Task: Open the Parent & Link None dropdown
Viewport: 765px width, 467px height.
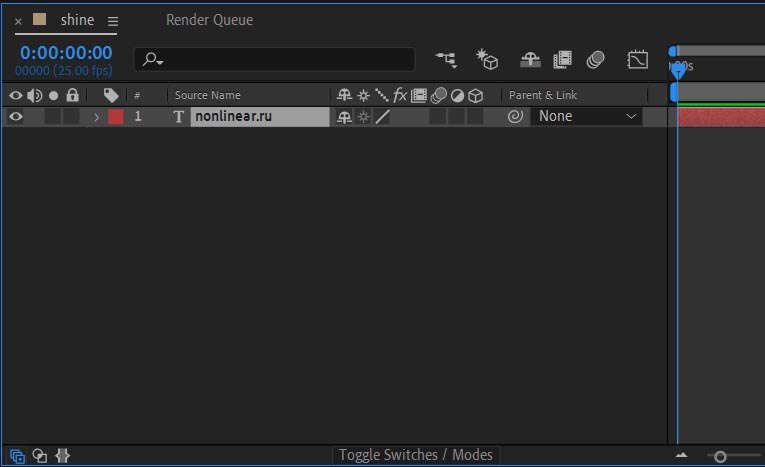Action: tap(587, 116)
